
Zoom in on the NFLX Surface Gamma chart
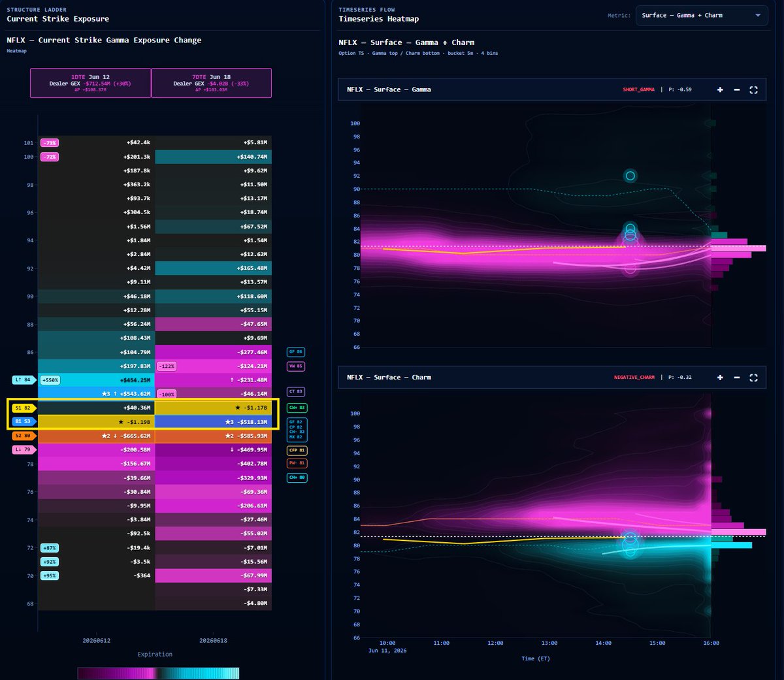pyautogui.click(x=720, y=89)
